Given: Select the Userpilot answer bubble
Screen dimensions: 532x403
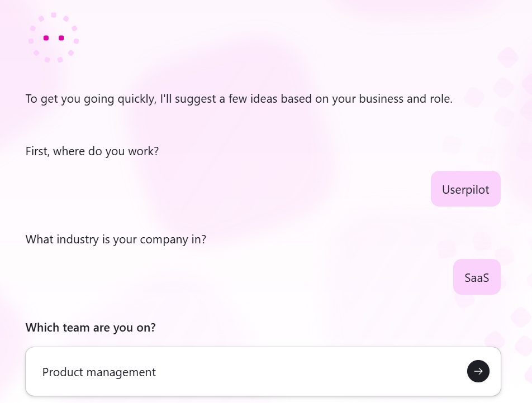Looking at the screenshot, I should click(465, 189).
